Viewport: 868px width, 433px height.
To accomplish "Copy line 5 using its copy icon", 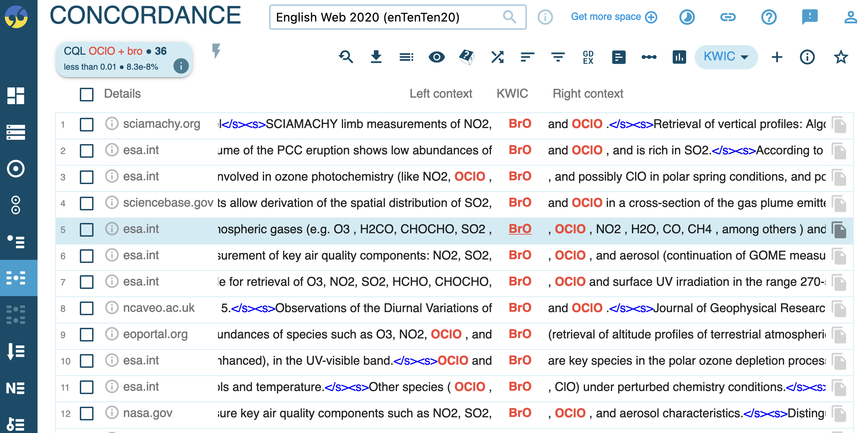I will point(839,229).
